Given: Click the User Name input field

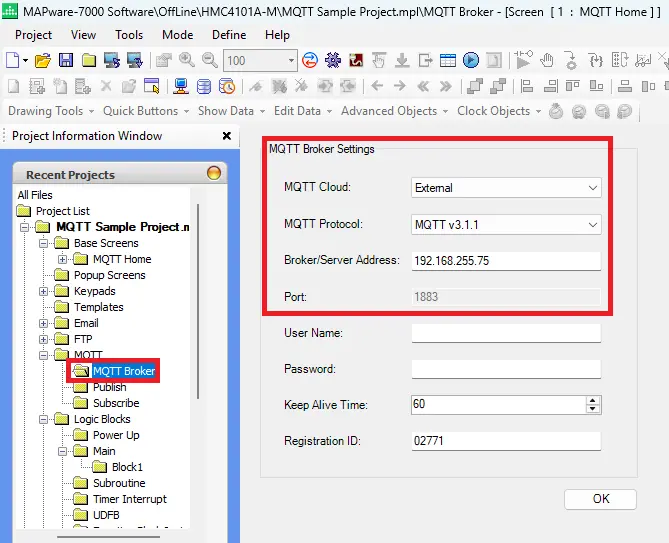Looking at the screenshot, I should pos(506,333).
